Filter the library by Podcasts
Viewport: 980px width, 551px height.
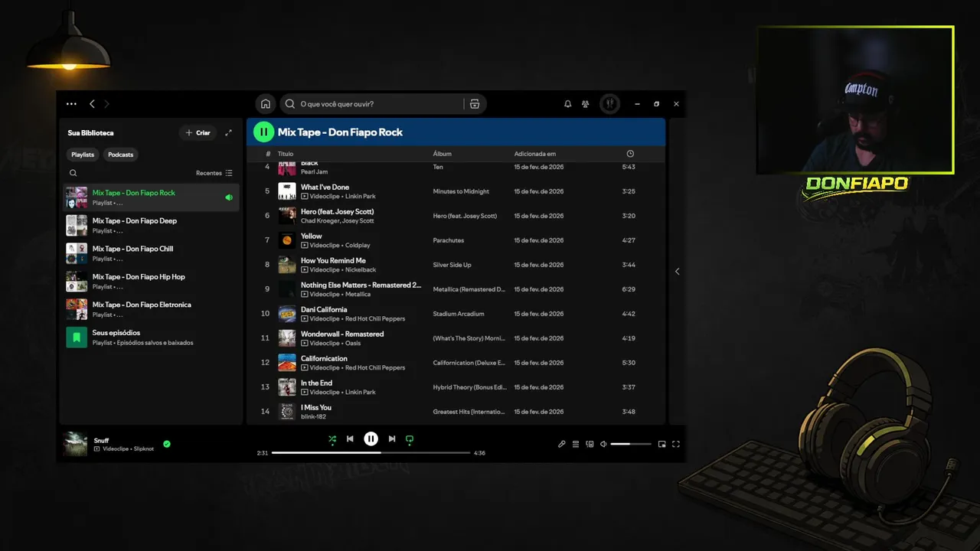(120, 155)
